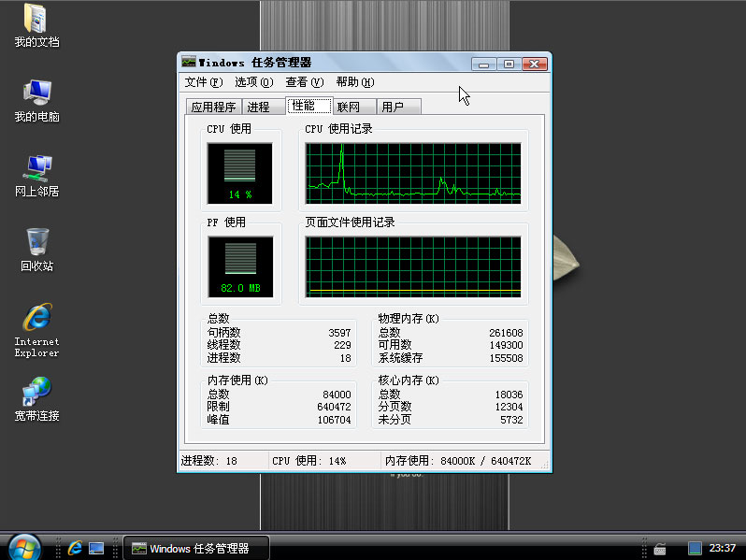Screen dimensions: 746x560
Task: Click the show desktop quick launch icon
Action: pyautogui.click(x=96, y=549)
